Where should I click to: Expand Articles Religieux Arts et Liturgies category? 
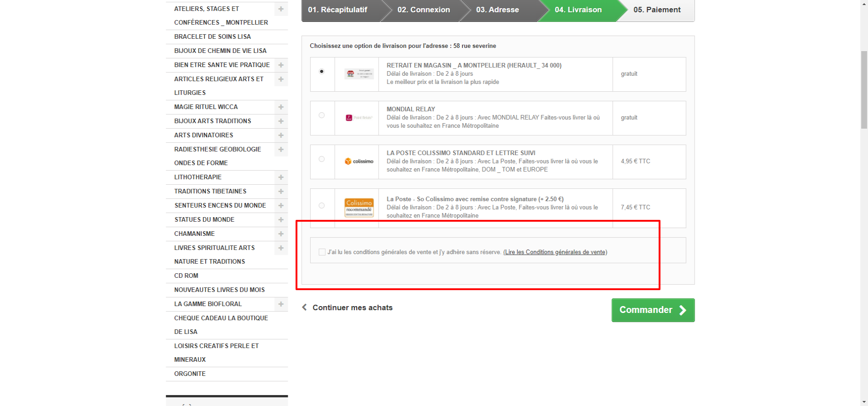pos(281,79)
